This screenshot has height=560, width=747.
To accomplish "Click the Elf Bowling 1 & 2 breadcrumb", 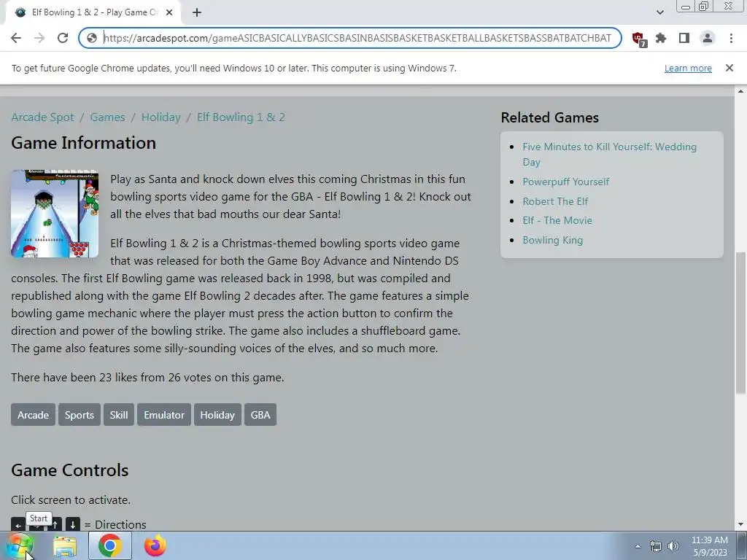I will pyautogui.click(x=241, y=117).
